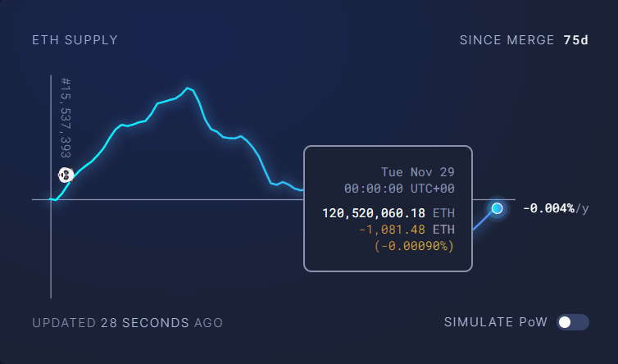Click the UPDATED 28 SECONDS AGO status
Viewport: 618px width, 364px height.
(x=127, y=323)
